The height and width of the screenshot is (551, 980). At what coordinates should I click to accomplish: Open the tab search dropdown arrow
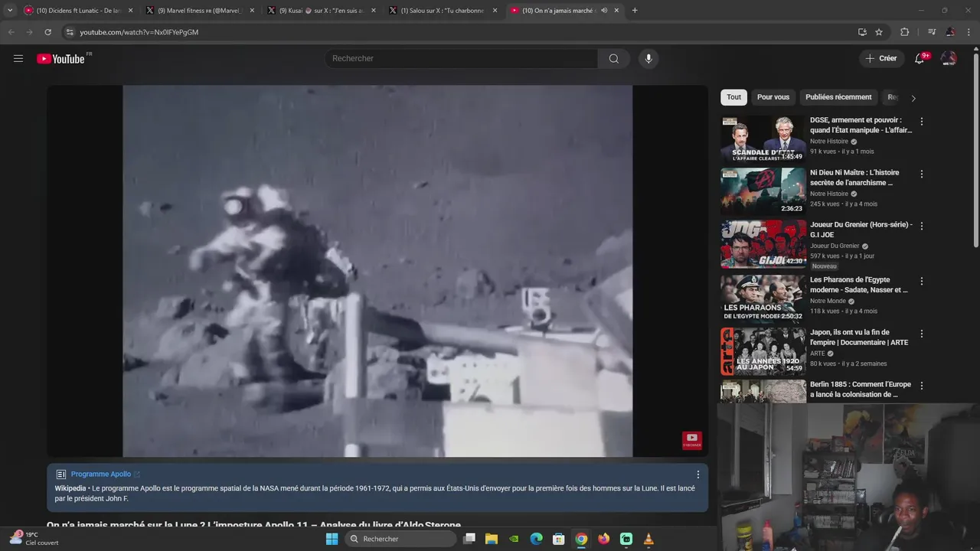click(x=10, y=10)
